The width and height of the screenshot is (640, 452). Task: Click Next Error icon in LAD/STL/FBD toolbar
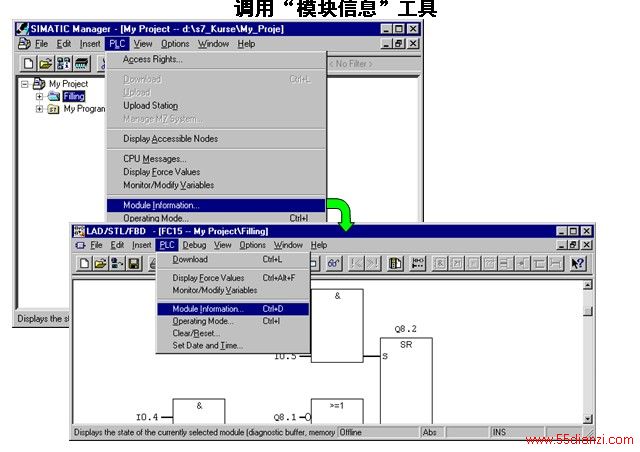click(x=373, y=263)
